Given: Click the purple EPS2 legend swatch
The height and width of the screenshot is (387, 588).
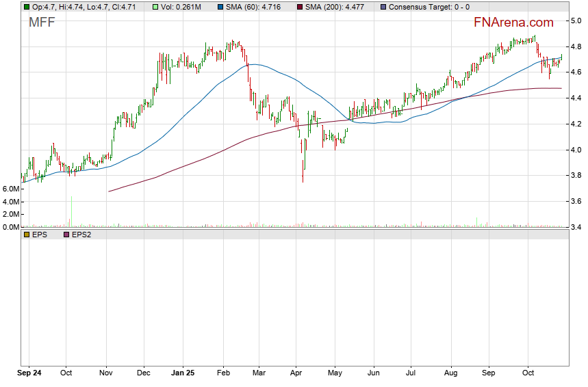Looking at the screenshot, I should coord(66,234).
